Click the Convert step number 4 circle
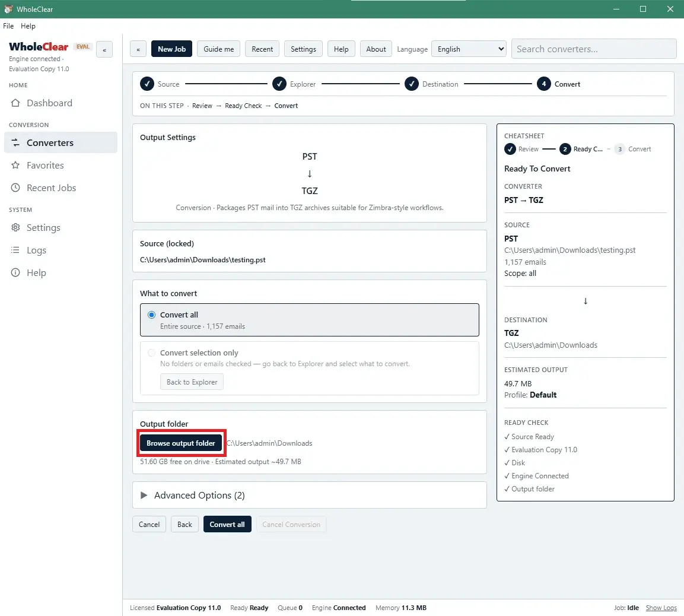The height and width of the screenshot is (616, 684). click(543, 84)
